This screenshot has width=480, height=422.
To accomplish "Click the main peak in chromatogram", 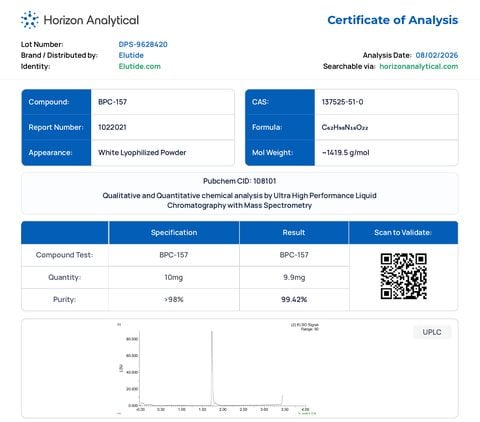I will tap(212, 367).
